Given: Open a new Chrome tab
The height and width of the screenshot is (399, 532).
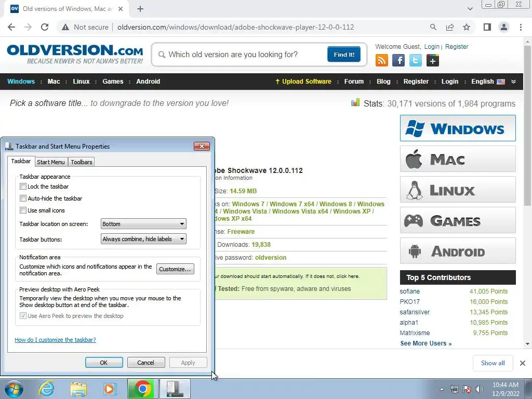Looking at the screenshot, I should [140, 9].
